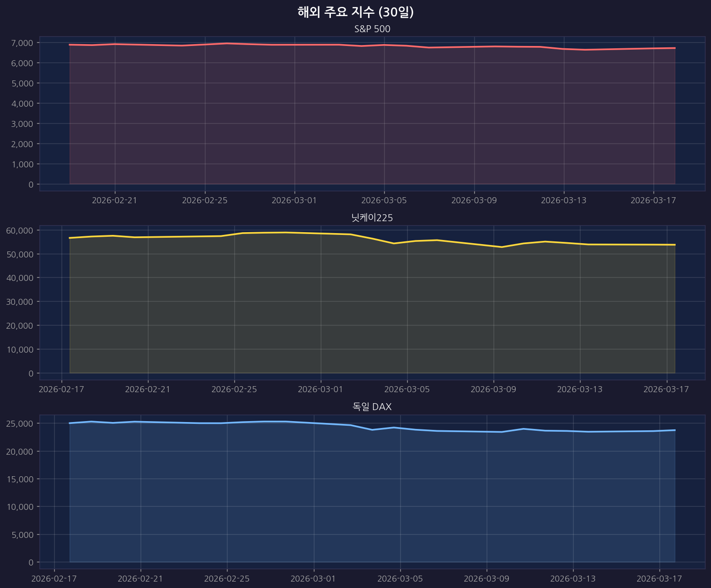Click the '독일 DAX' chart title
This screenshot has width=711, height=588.
pyautogui.click(x=372, y=407)
